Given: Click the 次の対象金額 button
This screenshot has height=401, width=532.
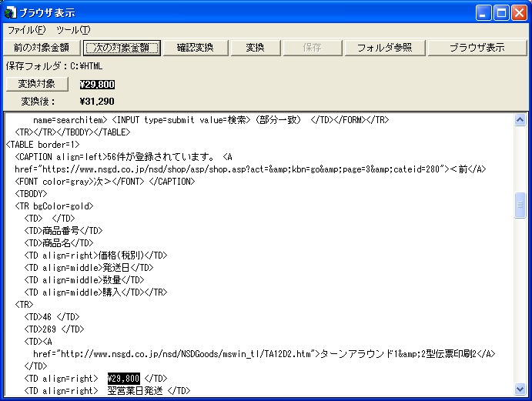Looking at the screenshot, I should tap(122, 48).
